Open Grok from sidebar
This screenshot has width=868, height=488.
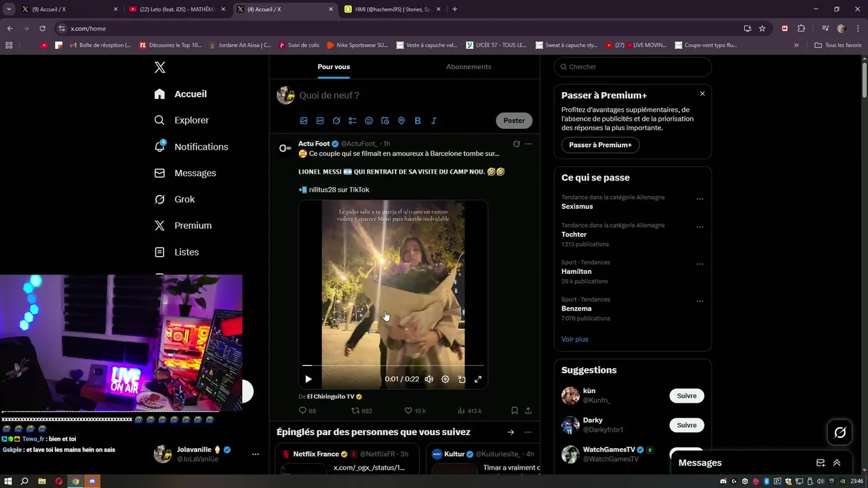pyautogui.click(x=174, y=199)
